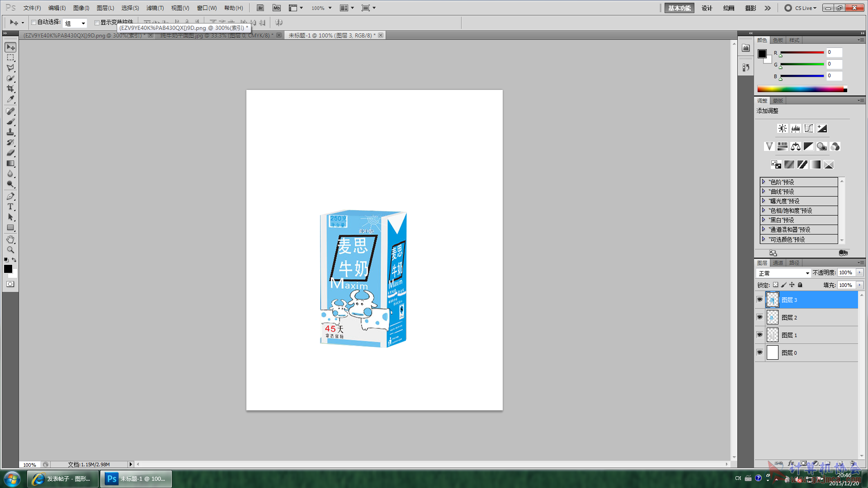Add a Photo Filter adjustment

[x=822, y=146]
